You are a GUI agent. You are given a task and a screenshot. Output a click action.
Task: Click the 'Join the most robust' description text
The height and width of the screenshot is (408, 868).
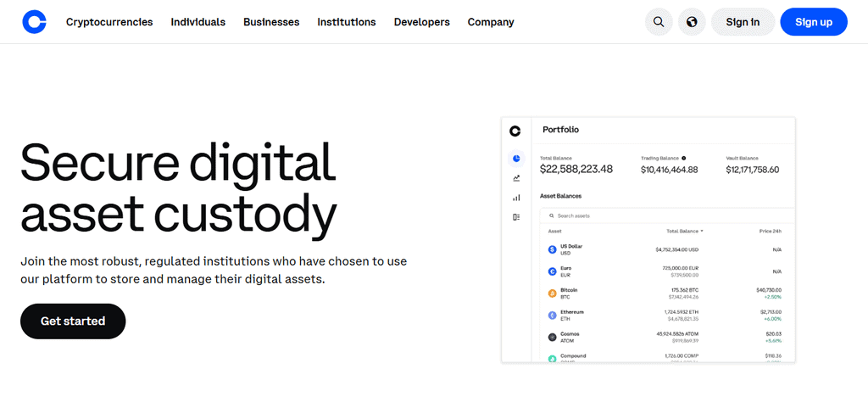pyautogui.click(x=214, y=270)
